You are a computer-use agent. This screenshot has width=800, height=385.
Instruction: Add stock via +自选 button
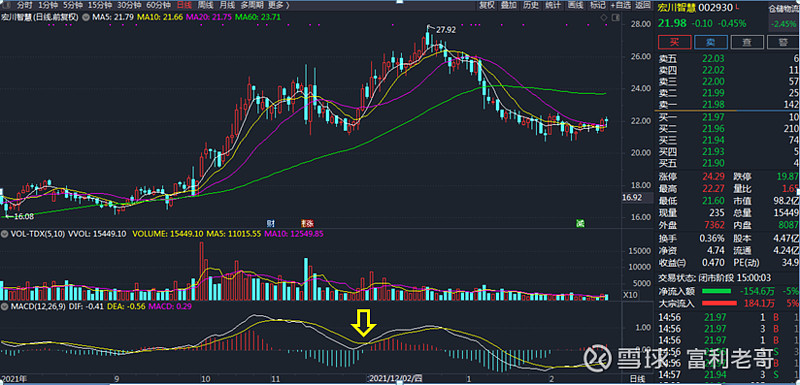620,5
